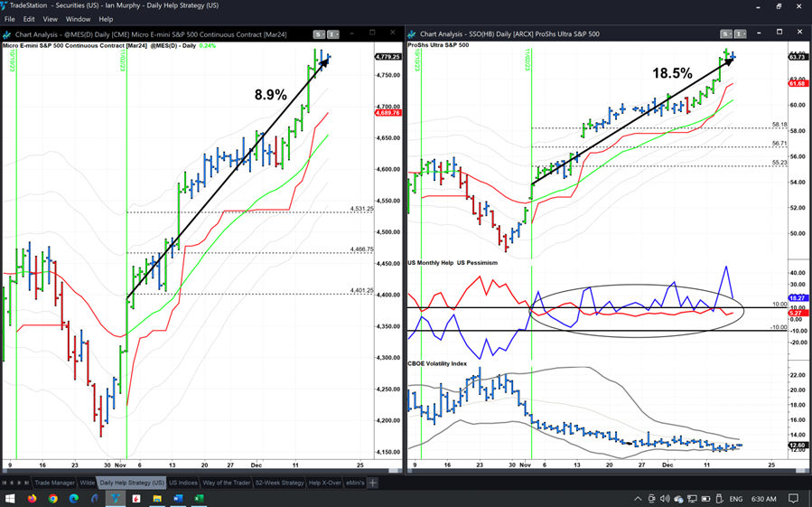Open the Windows notification center icon
Viewport: 812px width, 507px height.
click(794, 498)
